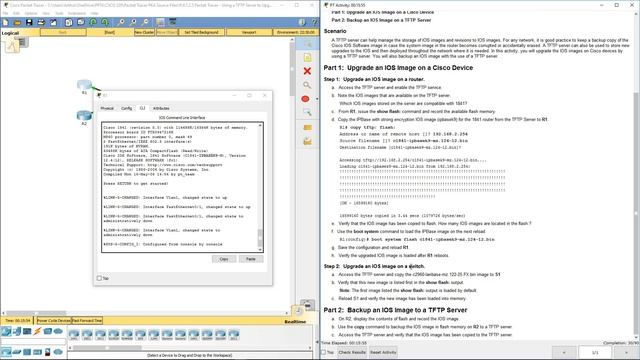Open the Activity Wizard toolbar icon
Screen dimensions: 640x360
tap(53, 22)
